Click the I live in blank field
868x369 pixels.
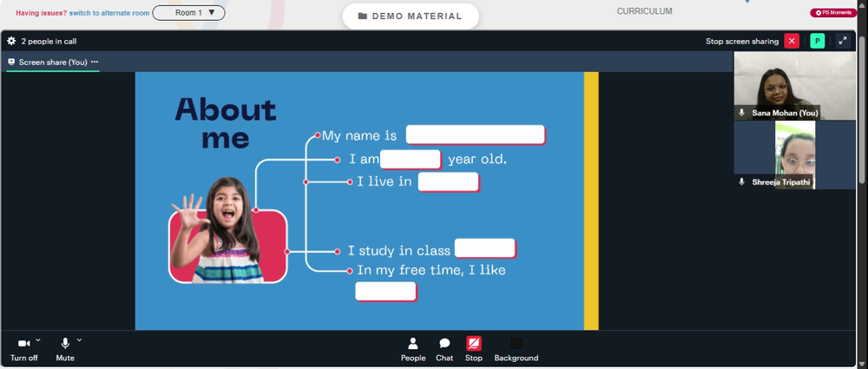point(449,181)
